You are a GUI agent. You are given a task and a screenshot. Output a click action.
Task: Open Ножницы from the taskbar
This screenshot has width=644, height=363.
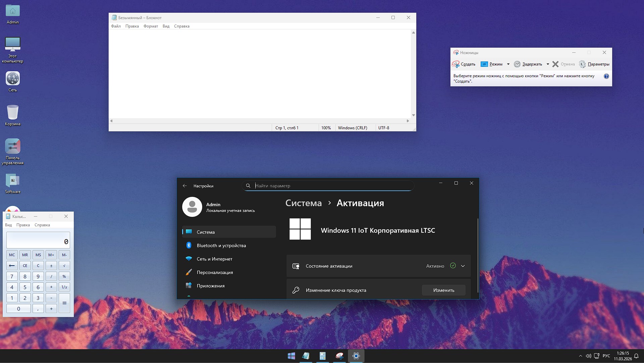coord(339,356)
